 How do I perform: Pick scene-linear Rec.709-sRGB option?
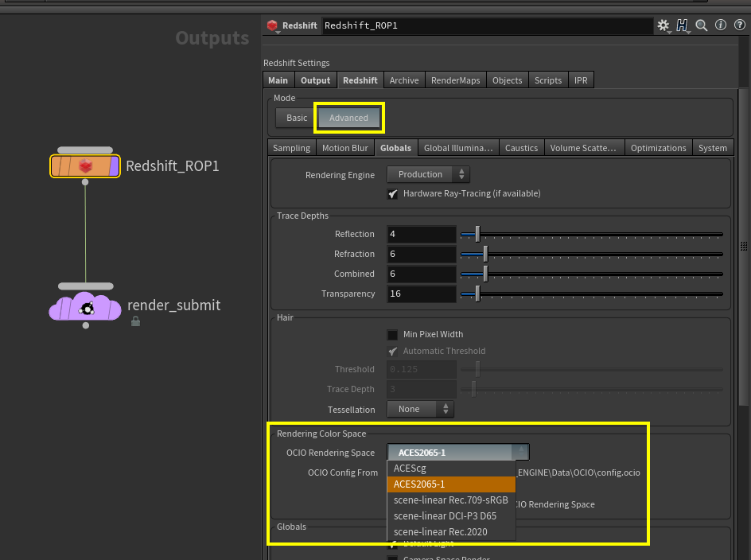[x=451, y=500]
